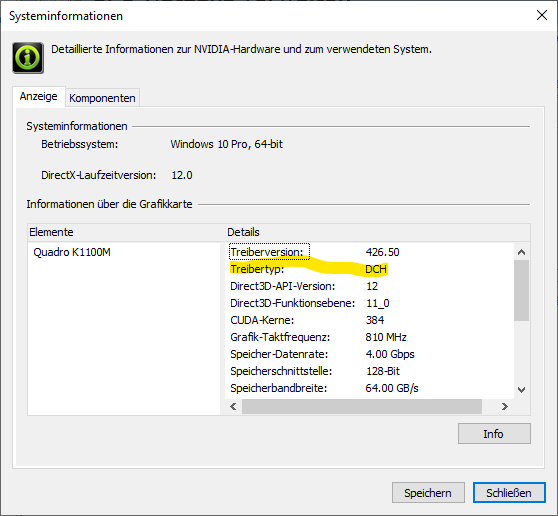Image resolution: width=558 pixels, height=516 pixels.
Task: Click the horizontal scrollbar left arrow
Action: 233,406
